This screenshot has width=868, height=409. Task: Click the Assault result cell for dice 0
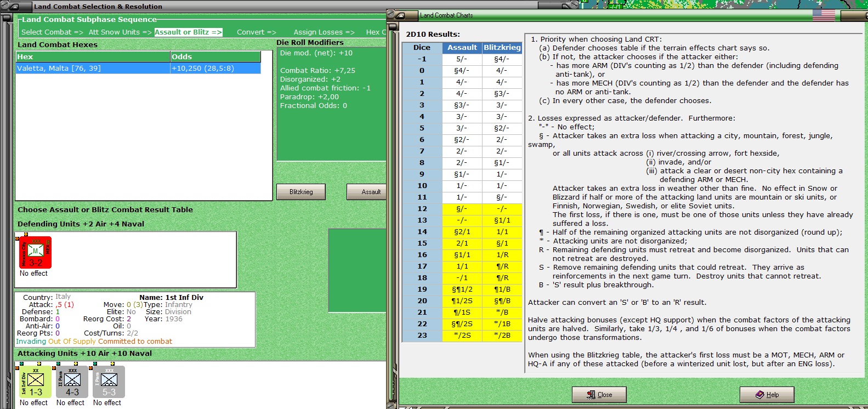[x=462, y=71]
